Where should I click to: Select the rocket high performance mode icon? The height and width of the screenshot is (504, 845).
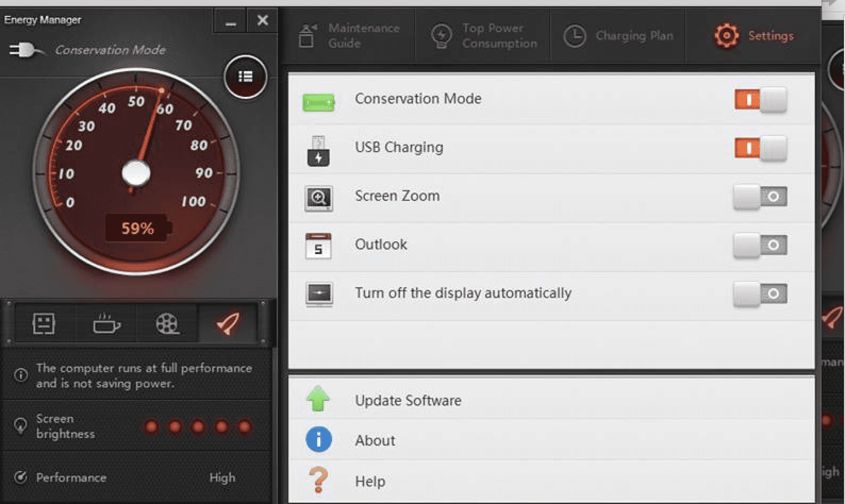(228, 323)
